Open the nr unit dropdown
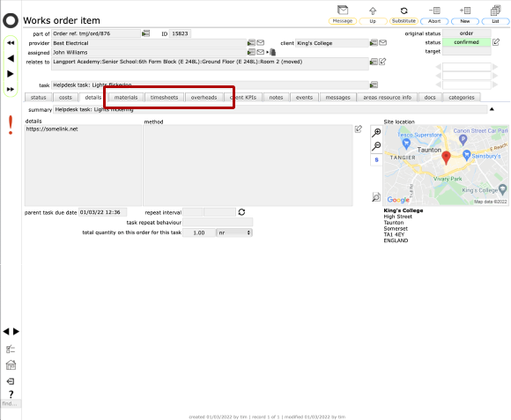The width and height of the screenshot is (511, 420). [234, 232]
